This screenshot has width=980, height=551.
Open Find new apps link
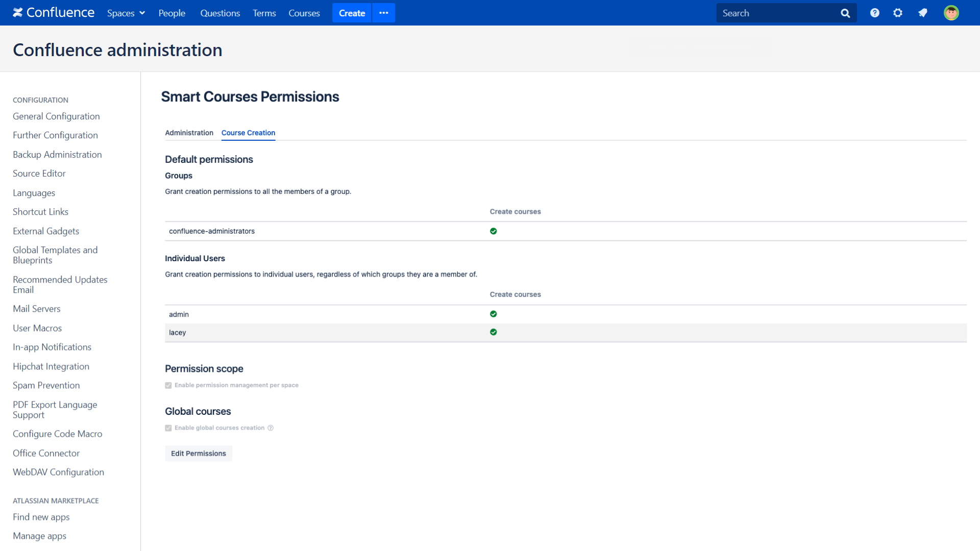point(41,517)
